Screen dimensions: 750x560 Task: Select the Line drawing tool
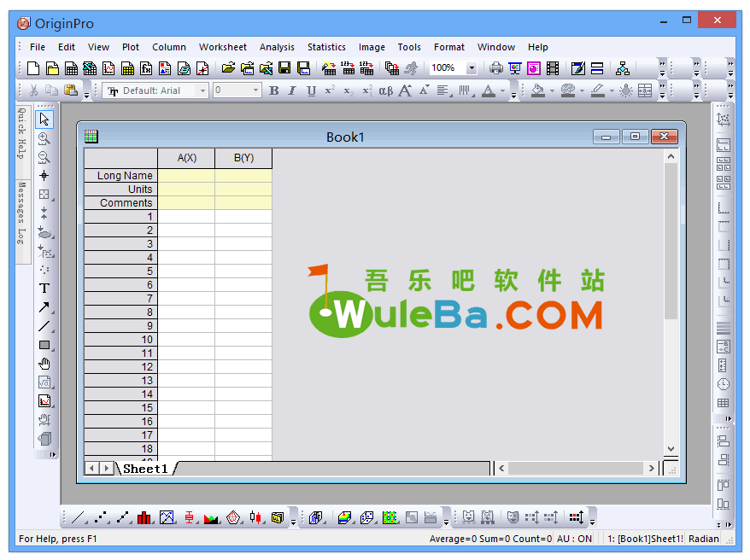44,326
